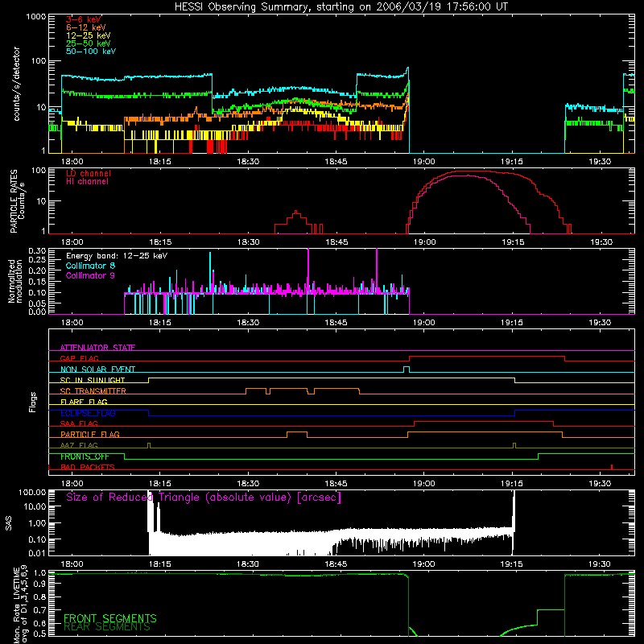The height and width of the screenshot is (644, 644).
Task: Click the 18:45 tick label under modulation panel
Action: click(x=336, y=323)
